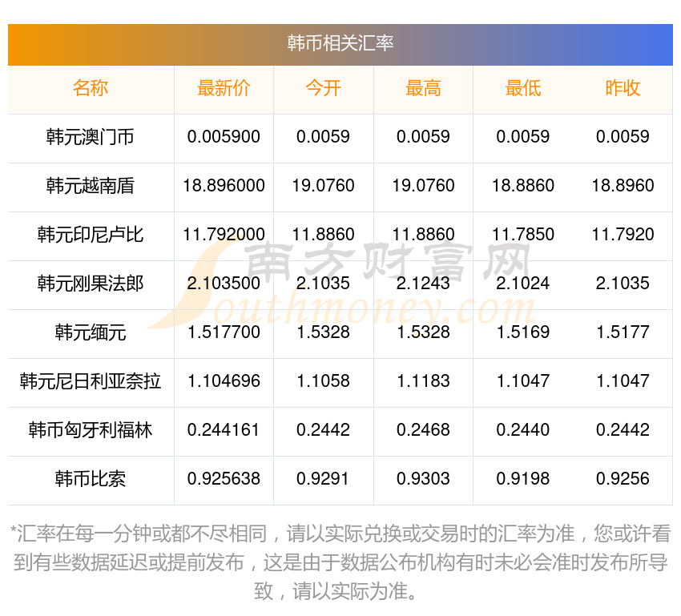
Task: Click the 韩元澳门币 row name
Action: 91,137
